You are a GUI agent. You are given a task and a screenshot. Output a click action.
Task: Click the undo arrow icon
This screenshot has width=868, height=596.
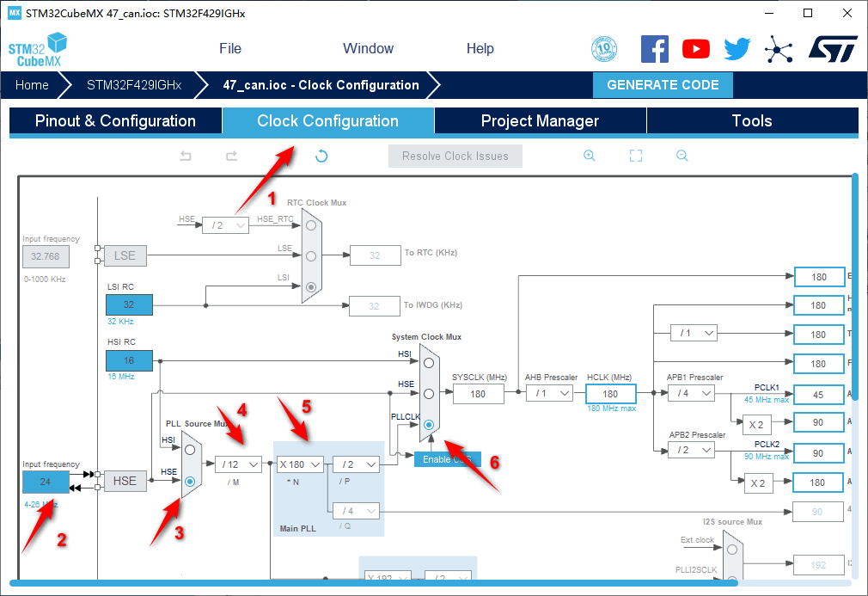click(186, 156)
